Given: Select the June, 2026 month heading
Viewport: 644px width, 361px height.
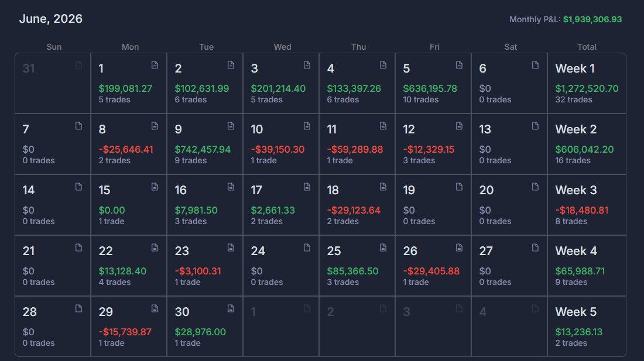Looking at the screenshot, I should click(x=50, y=19).
